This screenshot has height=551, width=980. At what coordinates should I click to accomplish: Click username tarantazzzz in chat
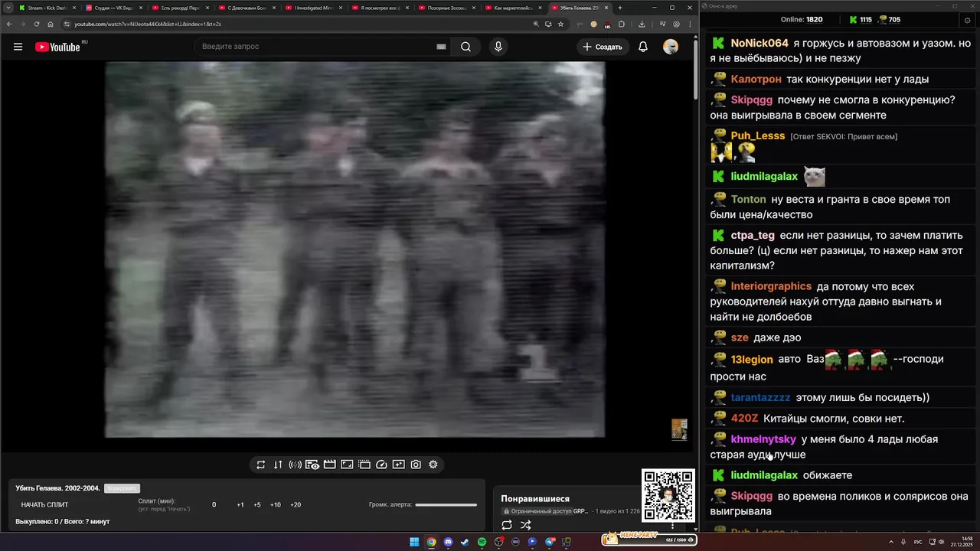(x=760, y=398)
